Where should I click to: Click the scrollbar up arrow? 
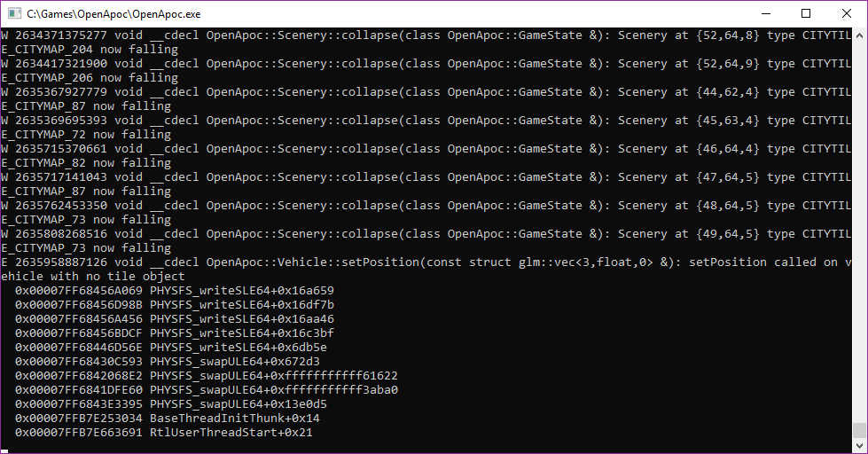coord(859,35)
